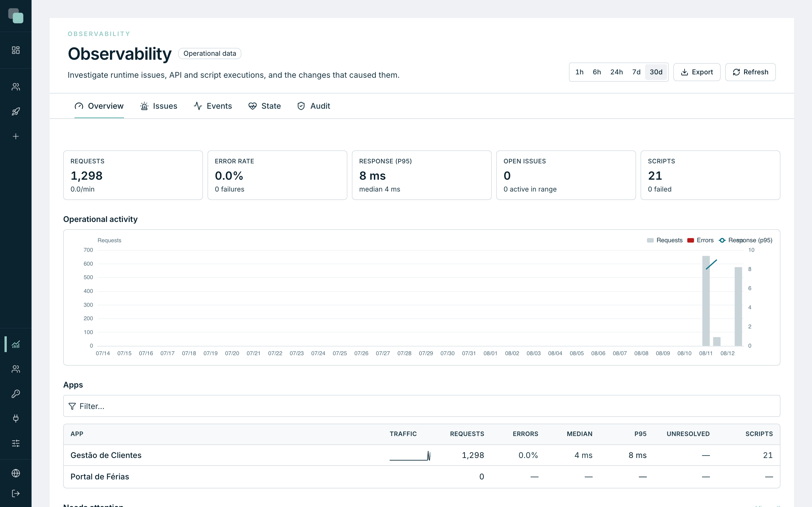Select the 7d time range
812x507 pixels.
[x=636, y=72]
